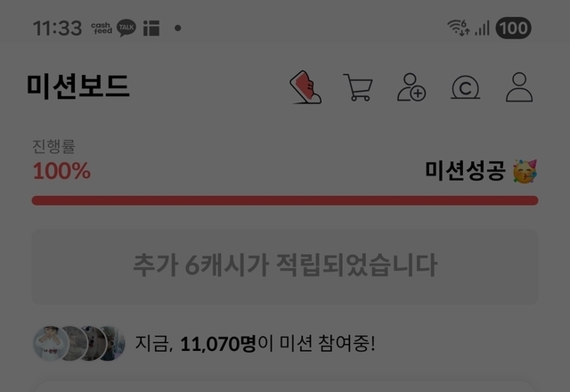Tap the cash feed status bar icon

[102, 28]
